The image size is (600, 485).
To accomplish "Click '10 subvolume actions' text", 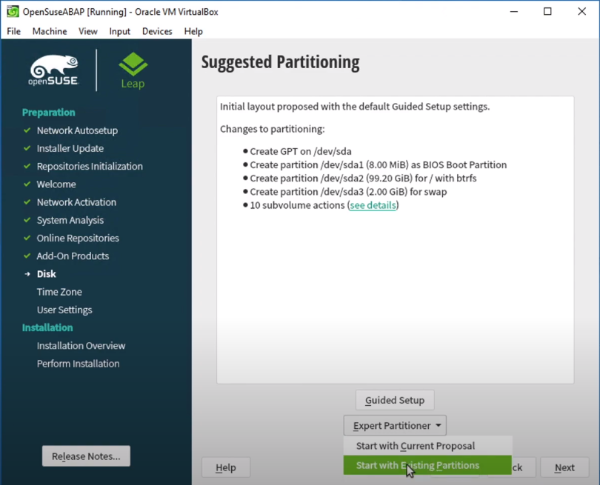I will tap(297, 205).
